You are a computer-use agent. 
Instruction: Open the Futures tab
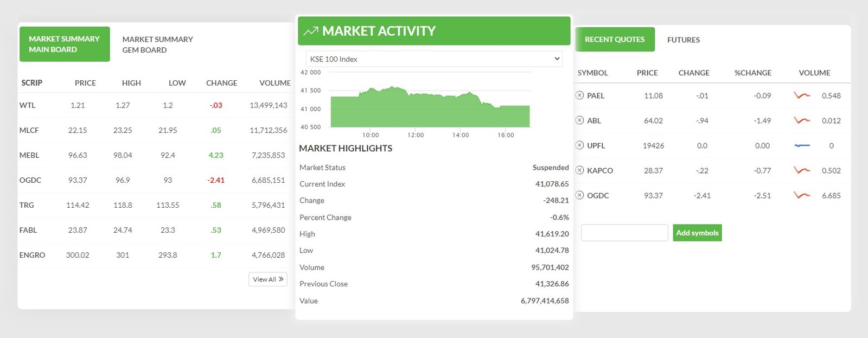point(683,40)
